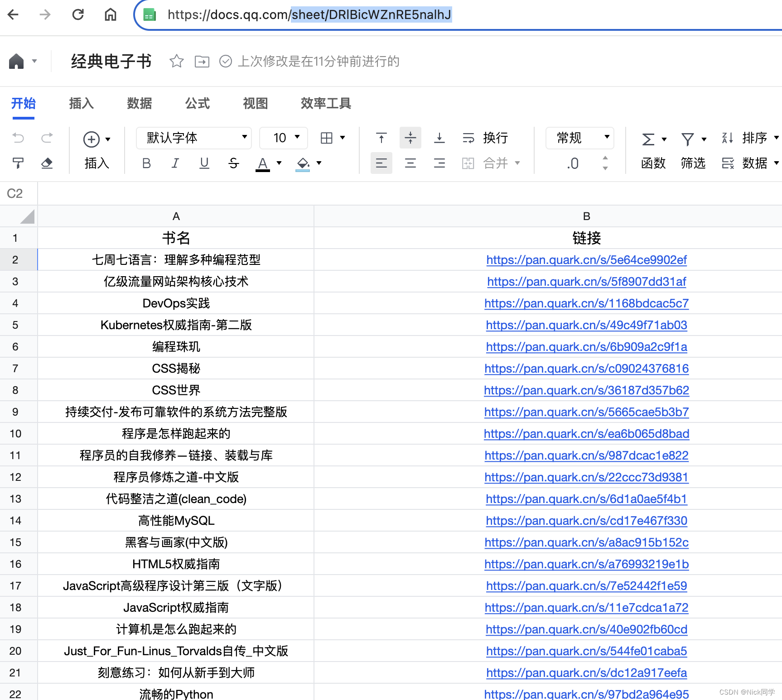Open the 效率工具 tab
782x700 pixels.
pos(326,103)
